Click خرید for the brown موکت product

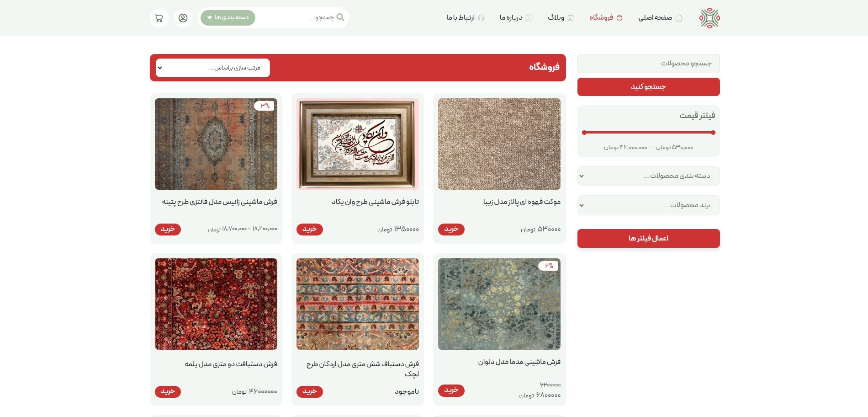(451, 230)
